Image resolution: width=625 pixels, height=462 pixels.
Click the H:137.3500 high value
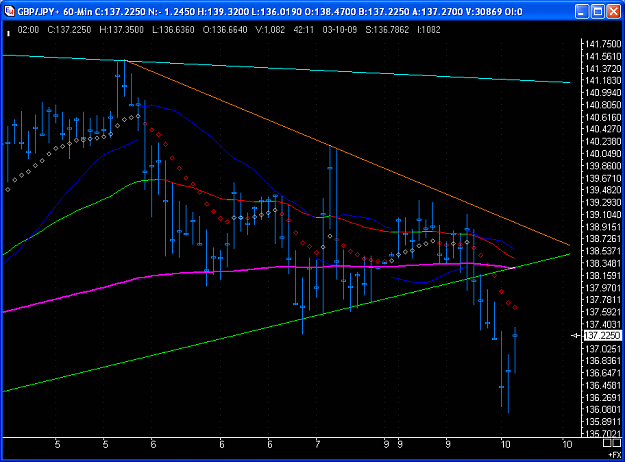(122, 30)
